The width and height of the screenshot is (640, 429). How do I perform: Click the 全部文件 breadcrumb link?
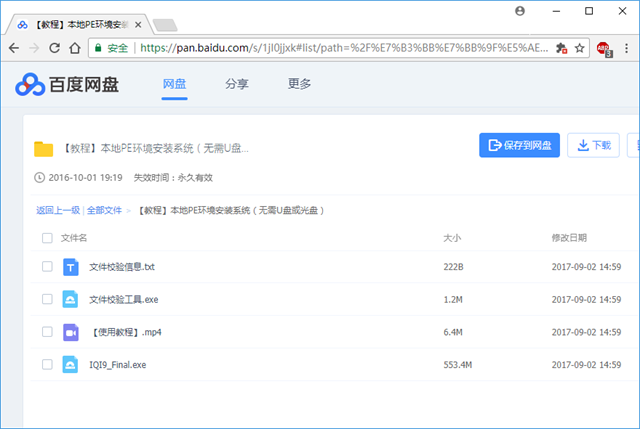(x=104, y=210)
